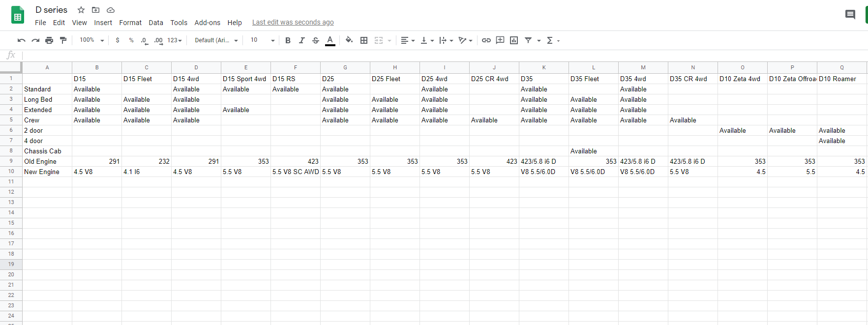Open text rotation dropdown
The image size is (868, 325).
pos(465,40)
